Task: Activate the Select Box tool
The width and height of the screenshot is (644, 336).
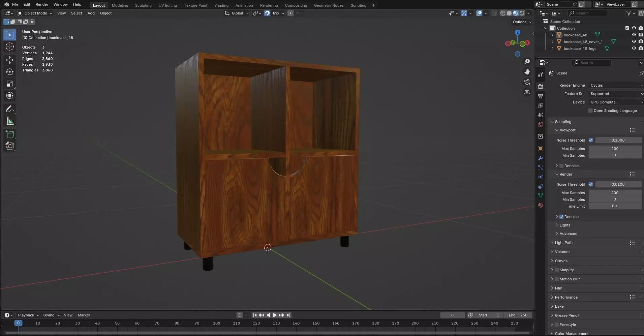Action: [x=10, y=35]
